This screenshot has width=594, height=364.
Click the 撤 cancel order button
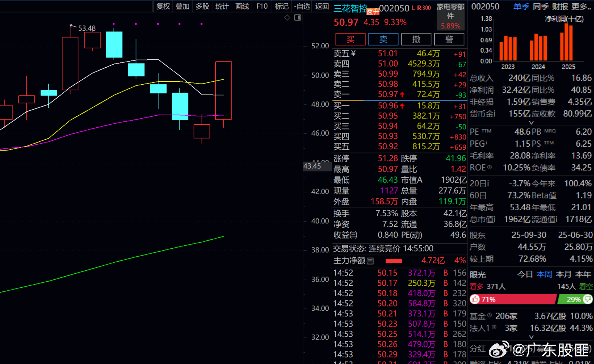(416, 39)
